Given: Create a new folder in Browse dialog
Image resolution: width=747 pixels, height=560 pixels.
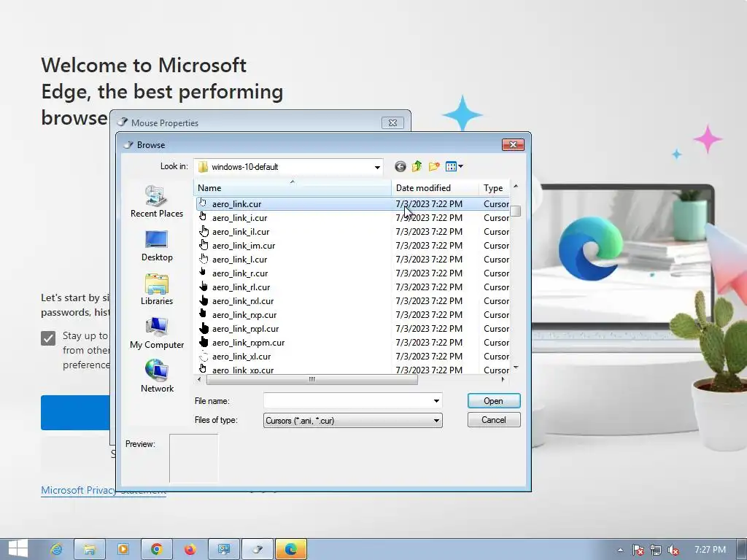Looking at the screenshot, I should tap(433, 166).
